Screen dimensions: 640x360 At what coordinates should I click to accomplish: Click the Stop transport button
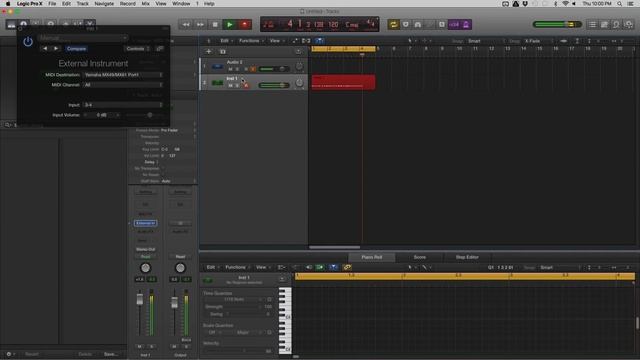[215, 24]
